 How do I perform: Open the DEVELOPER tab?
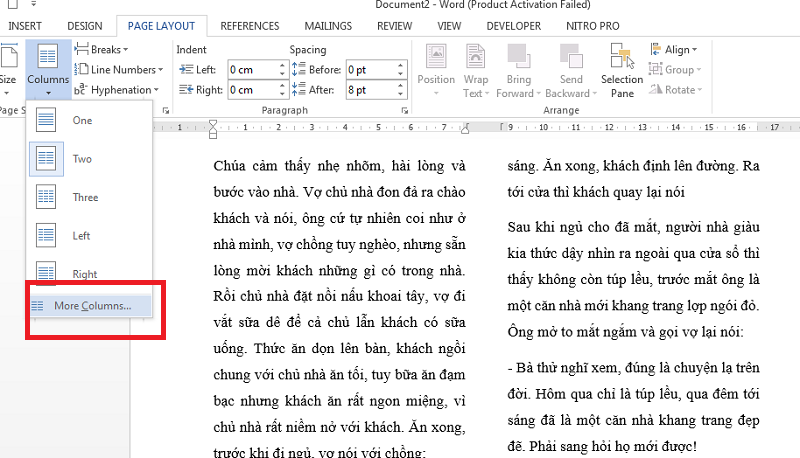513,26
